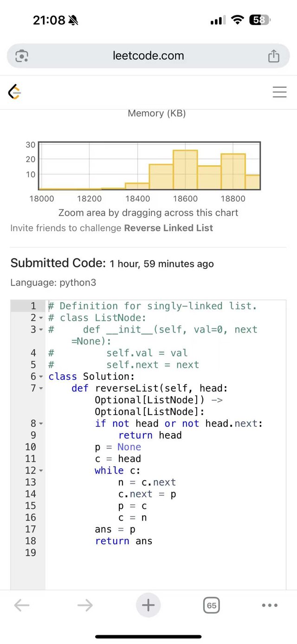Click the 'return head' code line
The image size is (297, 644).
pyautogui.click(x=150, y=435)
